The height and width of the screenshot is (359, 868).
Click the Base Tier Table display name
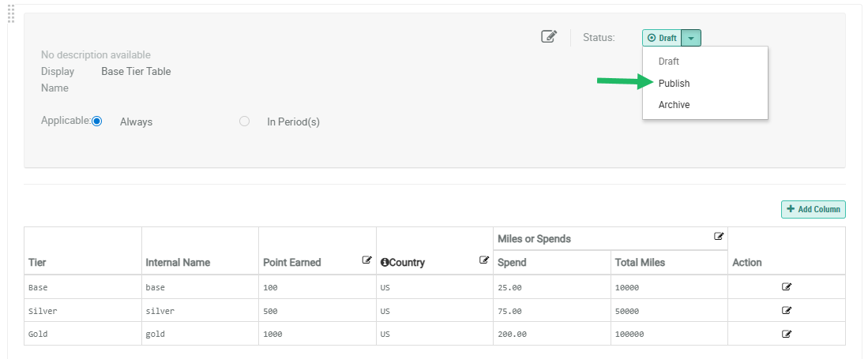136,71
